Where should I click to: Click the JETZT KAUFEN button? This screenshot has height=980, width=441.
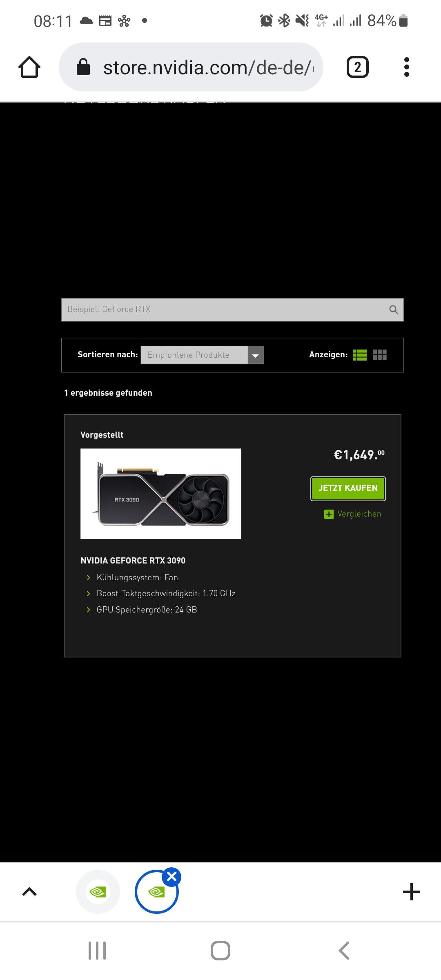(348, 488)
